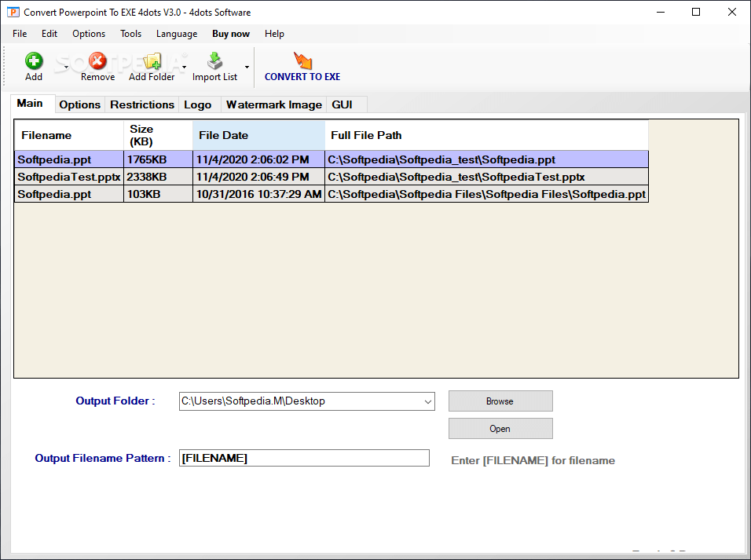Click the Browse button
Viewport: 751px width, 560px height.
tap(500, 401)
